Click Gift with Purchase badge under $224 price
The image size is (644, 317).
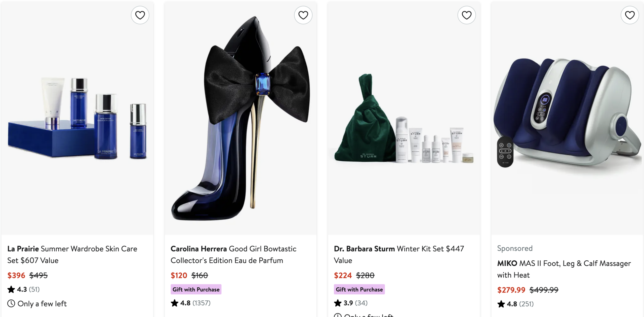(x=359, y=289)
